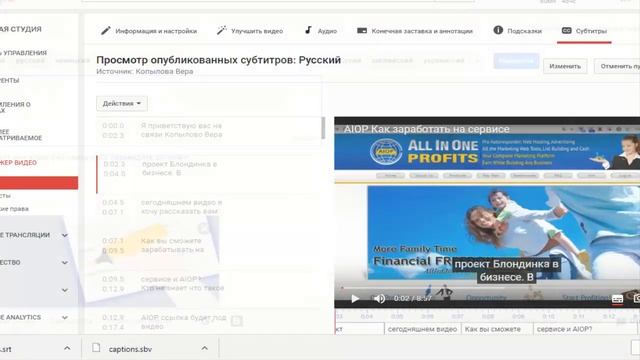
Task: Click the pencil icon for Информация и настройки
Action: pyautogui.click(x=106, y=31)
